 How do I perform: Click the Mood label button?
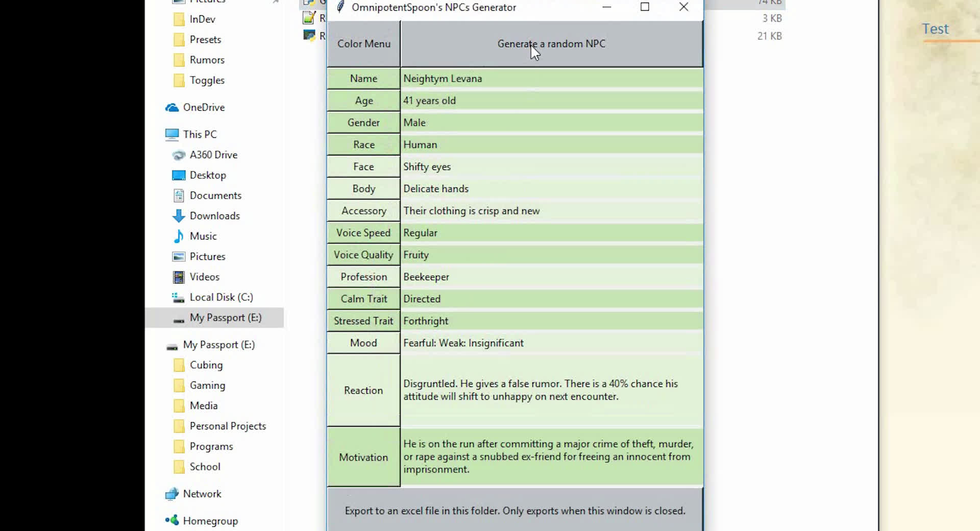click(x=363, y=343)
